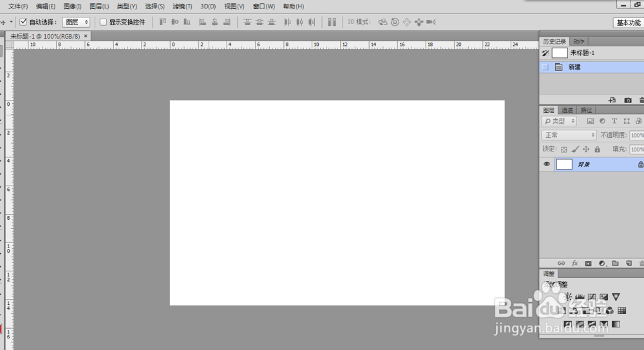Add a Brightness/Contrast adjustment (sun icon)

pyautogui.click(x=569, y=297)
